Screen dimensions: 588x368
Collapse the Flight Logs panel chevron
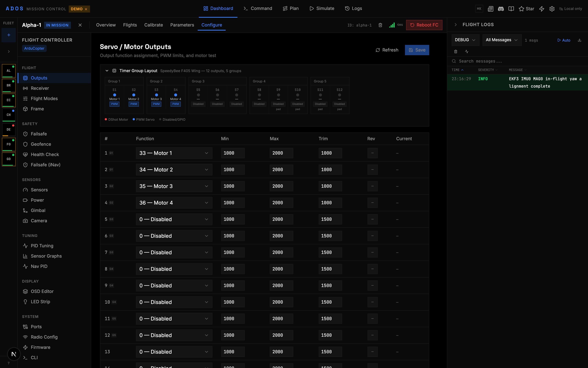456,25
